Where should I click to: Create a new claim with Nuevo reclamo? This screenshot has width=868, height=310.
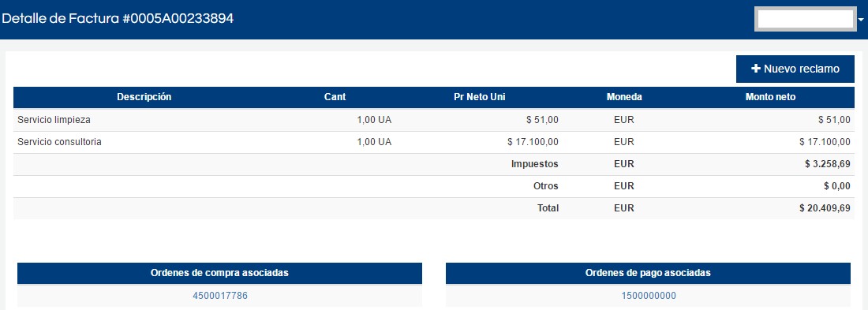coord(795,69)
